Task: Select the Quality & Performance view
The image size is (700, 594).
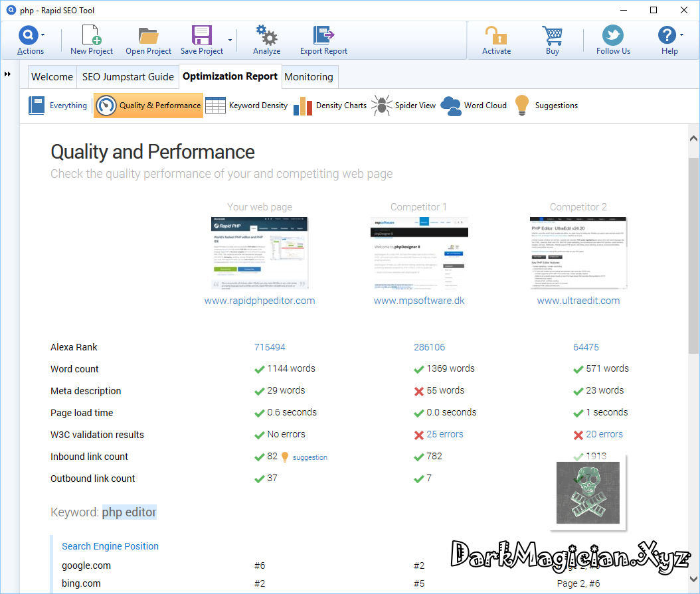Action: [x=148, y=106]
